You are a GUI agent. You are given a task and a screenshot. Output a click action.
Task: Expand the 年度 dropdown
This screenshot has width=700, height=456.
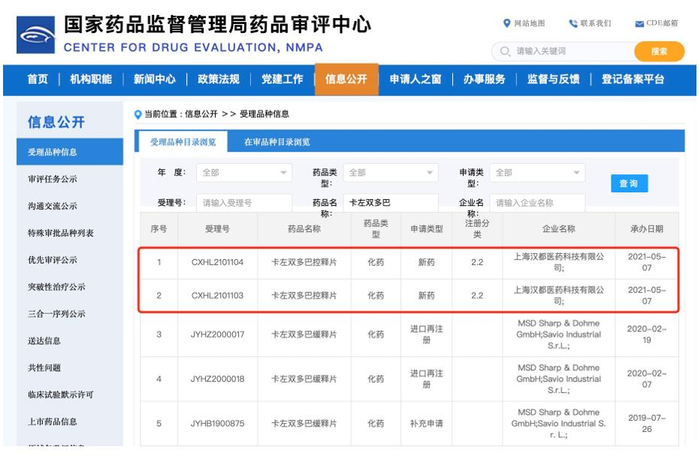244,173
